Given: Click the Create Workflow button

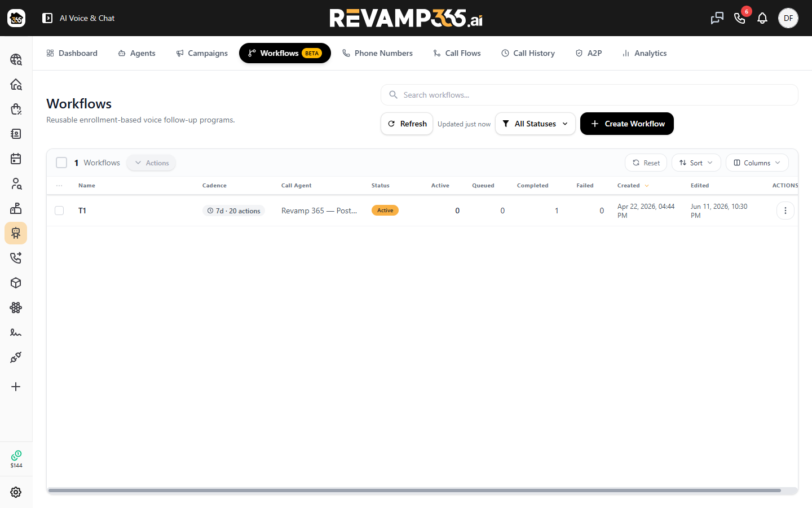Looking at the screenshot, I should tap(627, 124).
